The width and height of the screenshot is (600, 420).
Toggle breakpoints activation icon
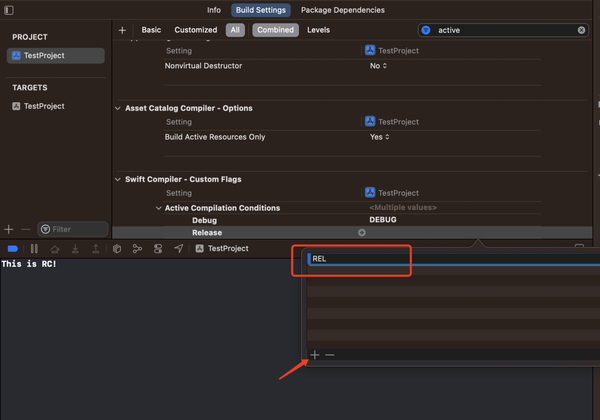[x=13, y=249]
